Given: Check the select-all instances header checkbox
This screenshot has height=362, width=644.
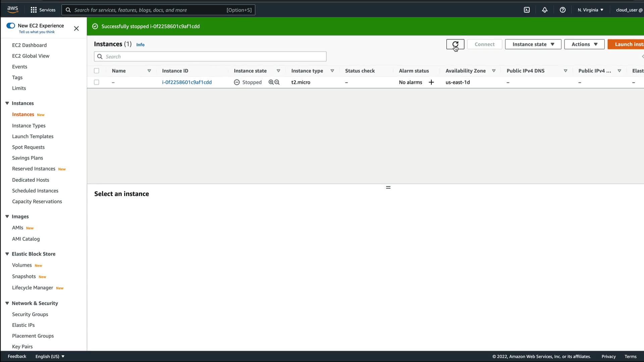Looking at the screenshot, I should click(97, 71).
